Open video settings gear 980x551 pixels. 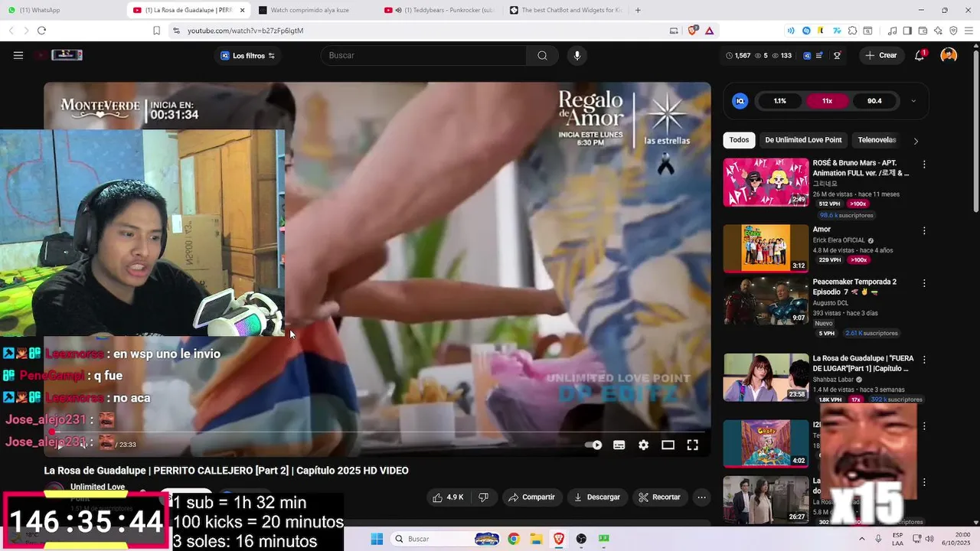click(643, 445)
